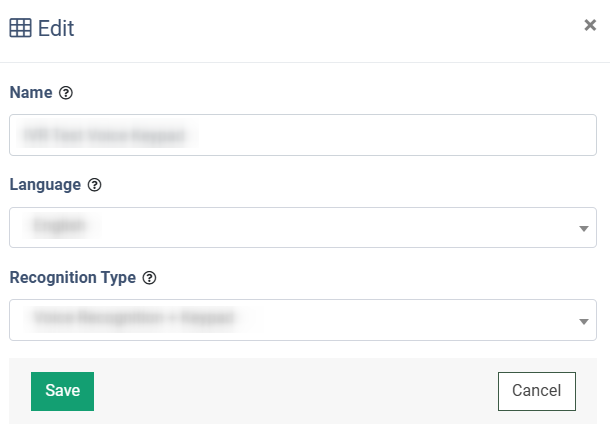Click the Recognition Type dropdown arrow
The image size is (610, 438).
584,321
